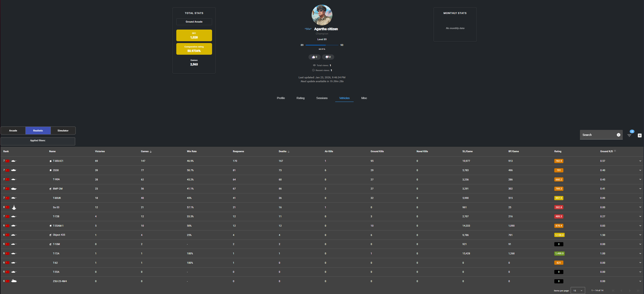Switch to Simulator mode
Screen dimensions: 644x294
(63, 131)
